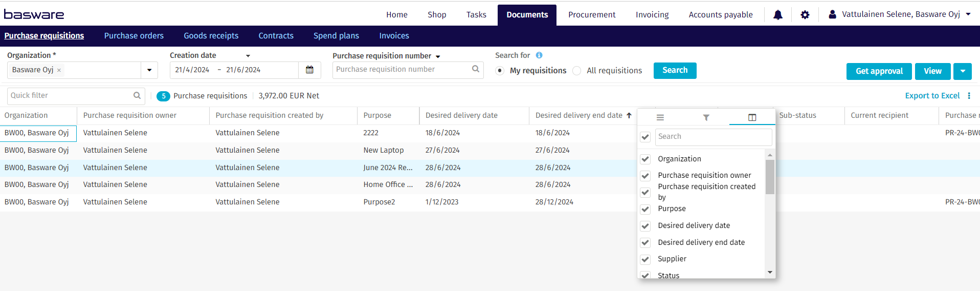The width and height of the screenshot is (980, 291).
Task: Click the requisition number search magnifier
Action: pos(476,69)
